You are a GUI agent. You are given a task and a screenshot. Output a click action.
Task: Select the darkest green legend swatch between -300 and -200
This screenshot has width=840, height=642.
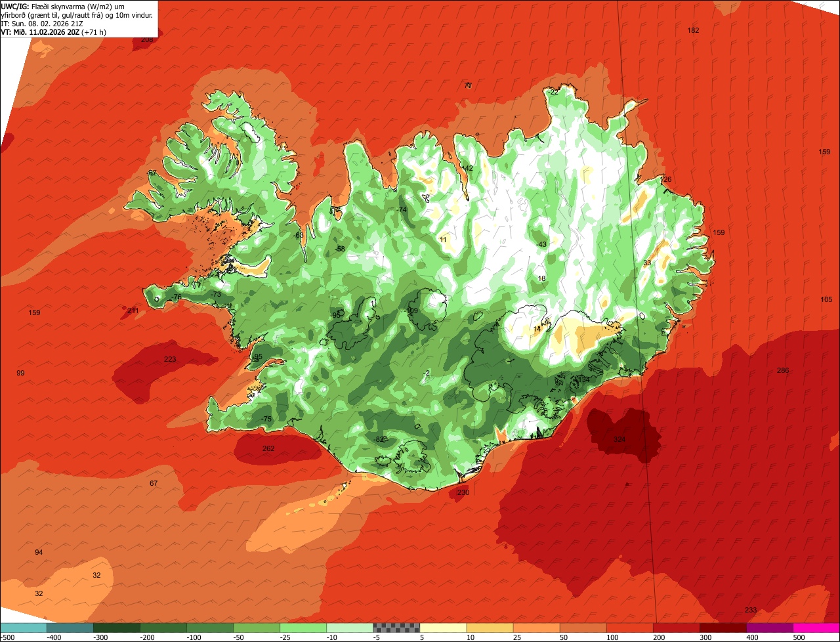pyautogui.click(x=117, y=628)
